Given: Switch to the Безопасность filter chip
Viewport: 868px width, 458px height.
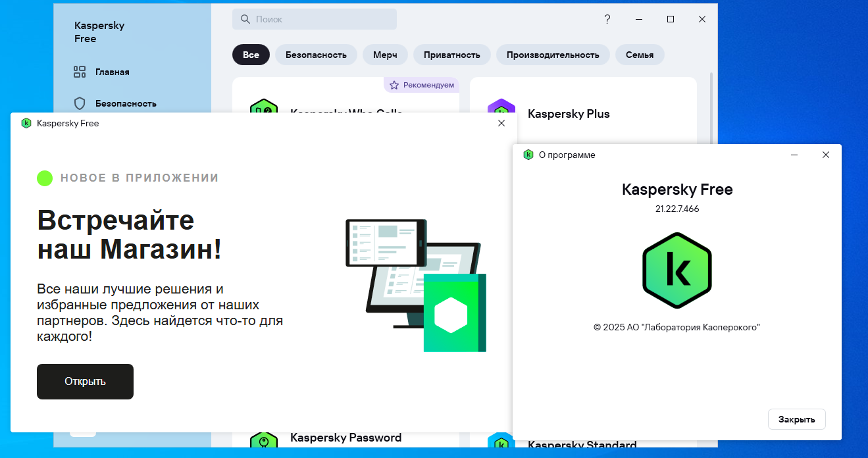Looking at the screenshot, I should coord(316,55).
